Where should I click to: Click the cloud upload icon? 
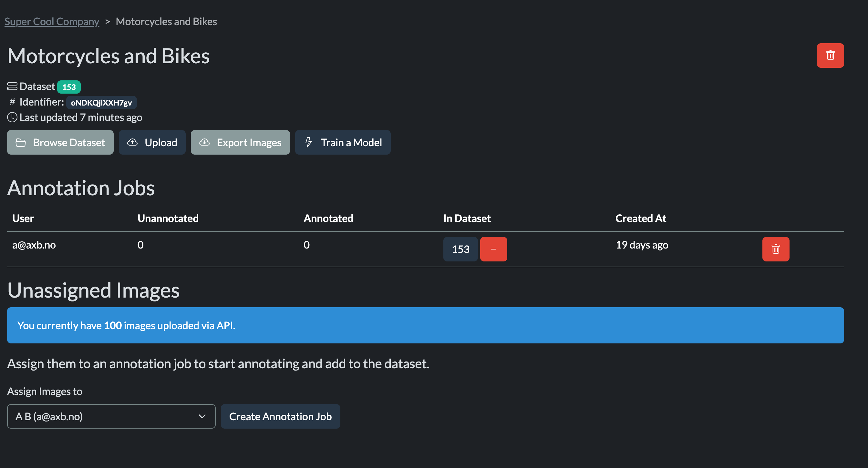coord(132,142)
